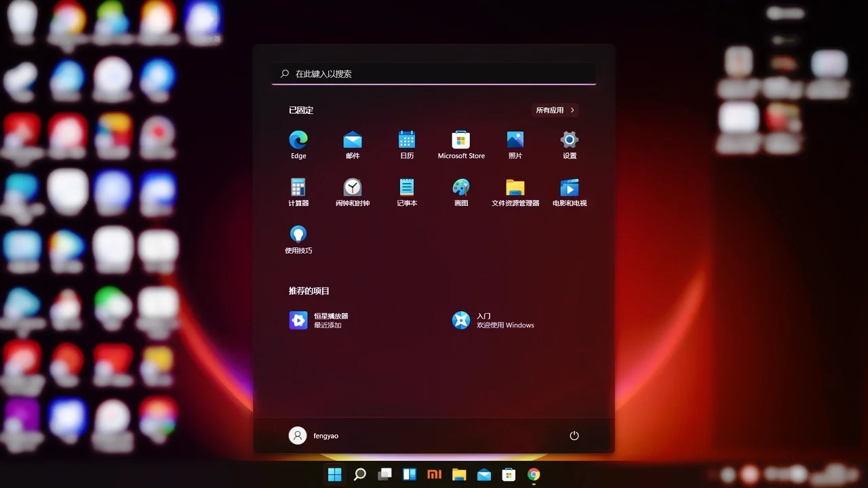The image size is (868, 488).
Task: Open the 日历 calendar app
Action: [407, 145]
